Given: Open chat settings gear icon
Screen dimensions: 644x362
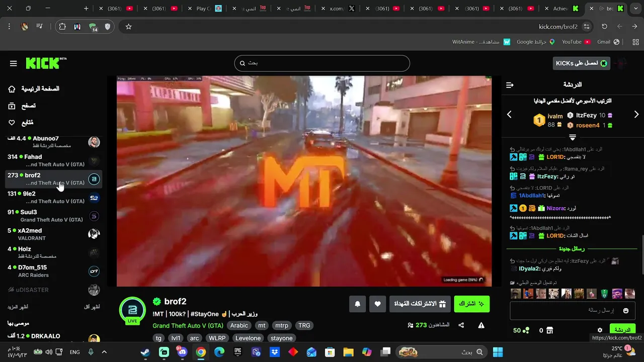Looking at the screenshot, I should (600, 330).
